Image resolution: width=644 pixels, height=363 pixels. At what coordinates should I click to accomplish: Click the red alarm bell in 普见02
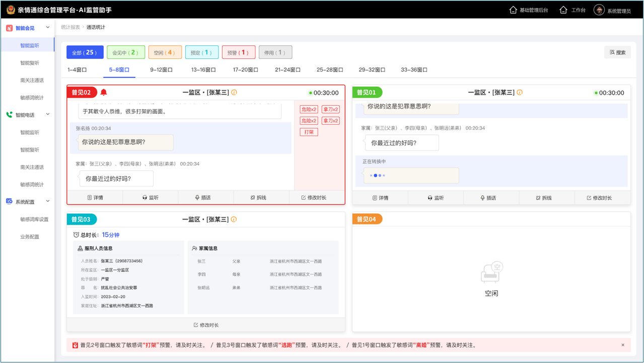point(104,92)
